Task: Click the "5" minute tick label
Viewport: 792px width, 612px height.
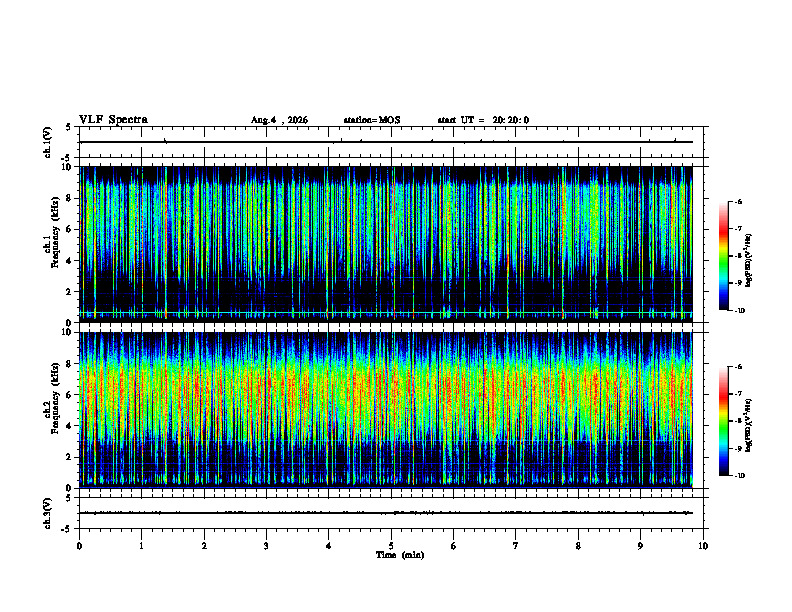Action: click(x=391, y=546)
